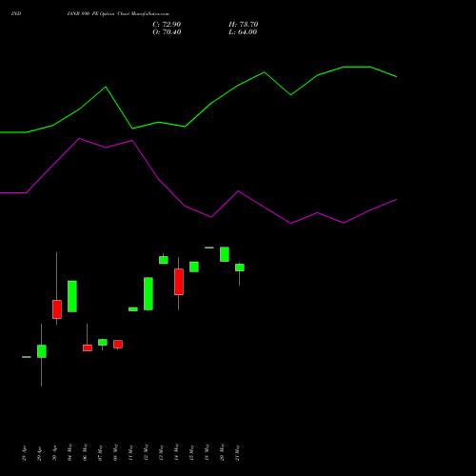Image resolution: width=476 pixels, height=476 pixels.
Task: Click the open value O: 70.40
Action: click(x=167, y=32)
